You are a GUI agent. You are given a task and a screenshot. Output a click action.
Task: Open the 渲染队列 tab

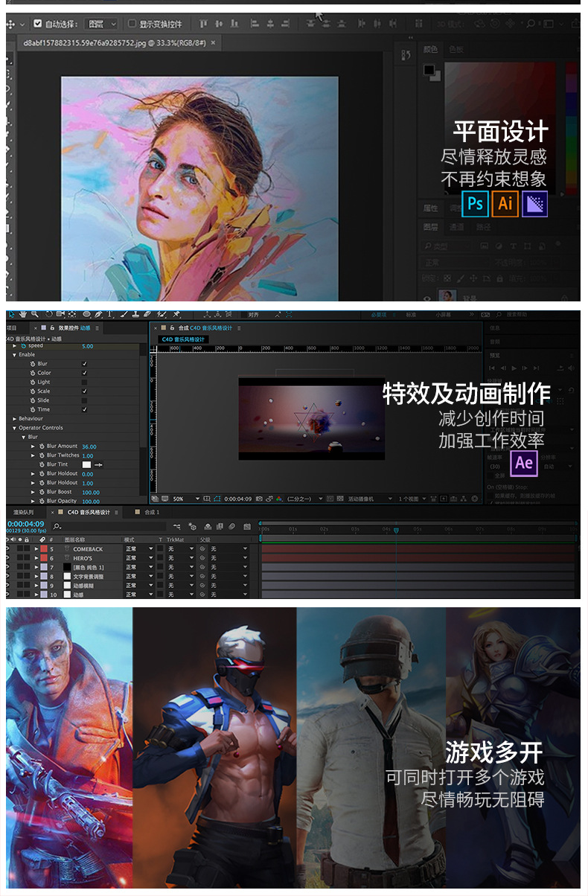point(23,512)
